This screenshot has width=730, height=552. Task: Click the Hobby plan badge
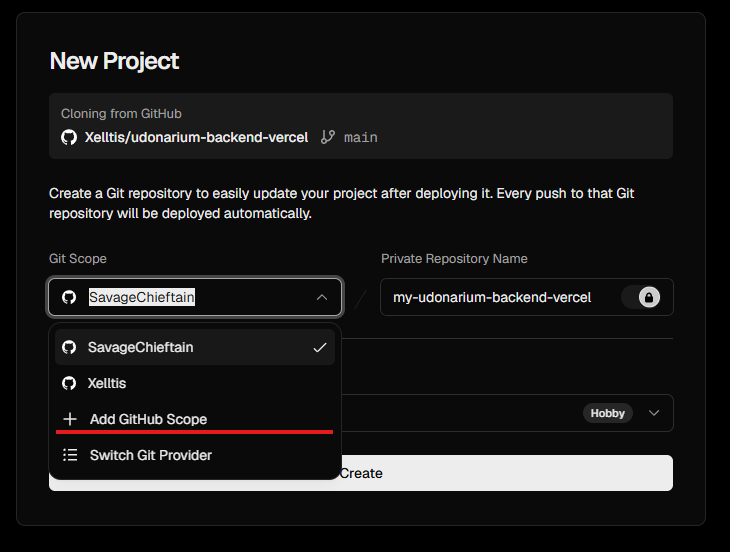click(x=608, y=413)
